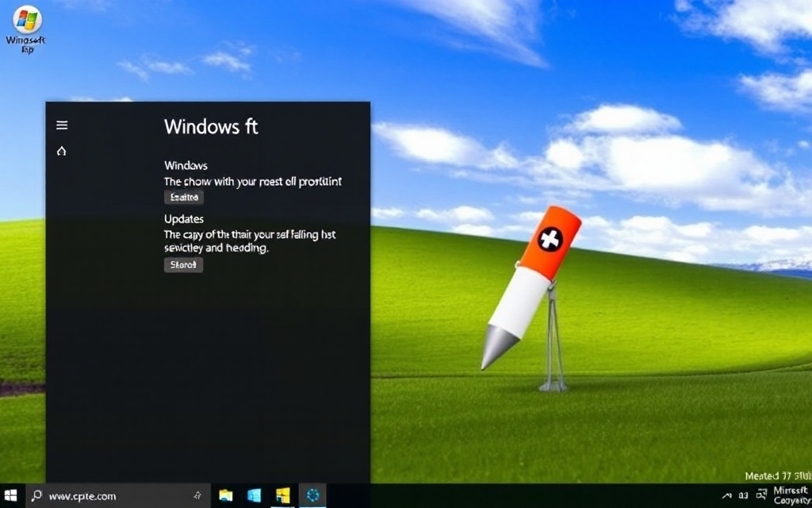
Task: Click the button under the Updates section
Action: tap(183, 265)
